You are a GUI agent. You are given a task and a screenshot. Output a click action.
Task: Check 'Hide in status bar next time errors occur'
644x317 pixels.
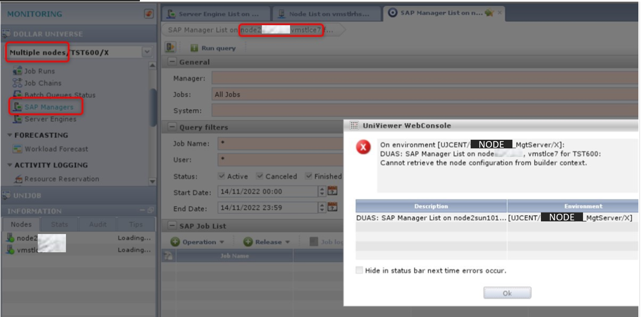[x=359, y=270]
